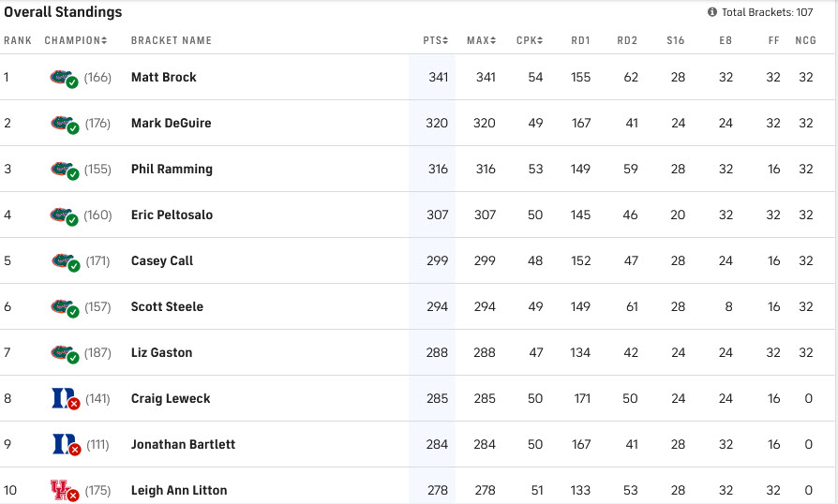Click Phil Ramming's Florida Gators logo
838x504 pixels.
tap(62, 169)
